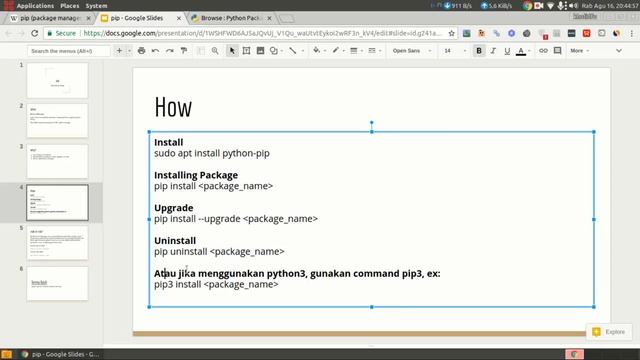Image resolution: width=640 pixels, height=360 pixels.
Task: Select slide 5 thumbnail
Action: click(57, 243)
